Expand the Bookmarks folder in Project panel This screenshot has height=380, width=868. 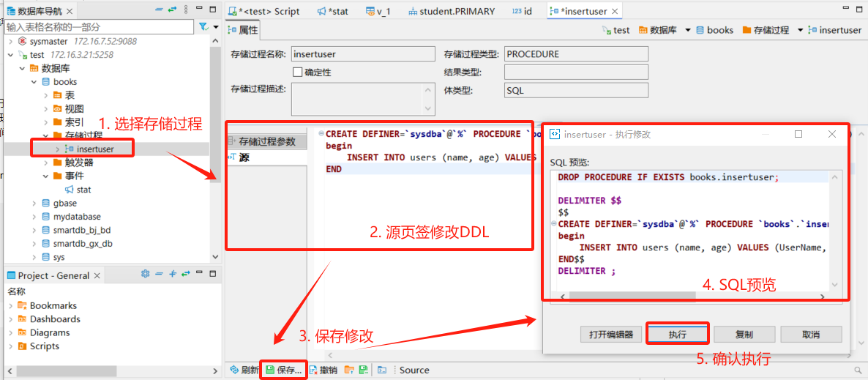click(10, 306)
